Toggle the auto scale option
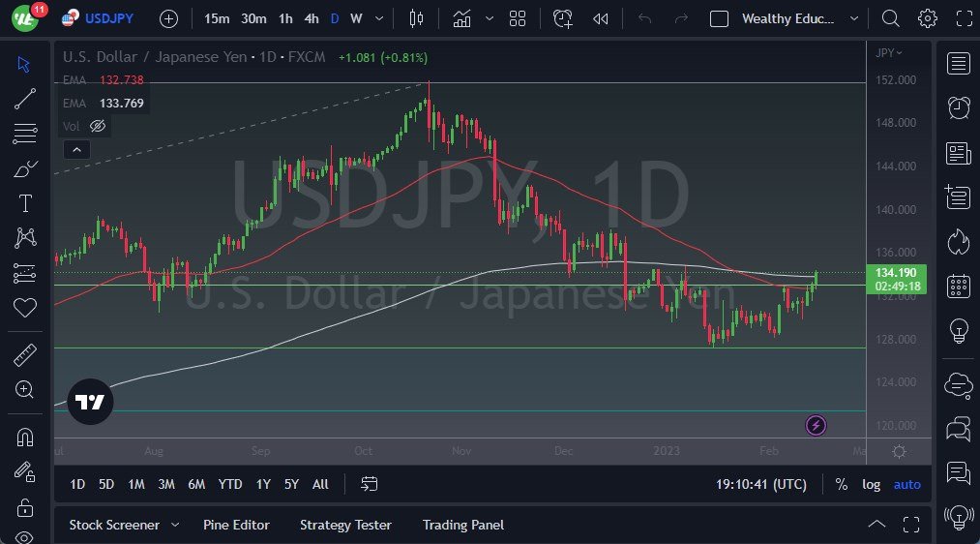This screenshot has height=544, width=980. click(x=906, y=485)
